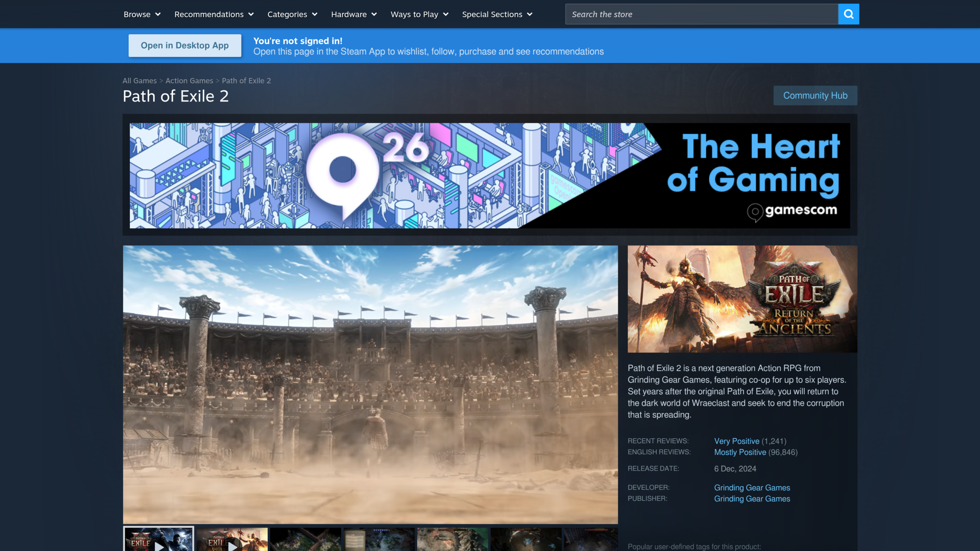This screenshot has height=551, width=980.
Task: Click Open in Desktop App button
Action: pyautogui.click(x=185, y=46)
